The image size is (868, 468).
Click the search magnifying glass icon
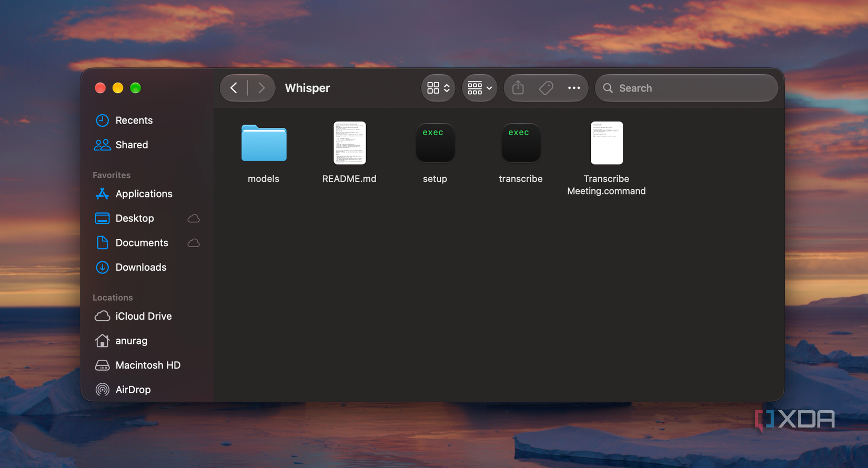[608, 88]
